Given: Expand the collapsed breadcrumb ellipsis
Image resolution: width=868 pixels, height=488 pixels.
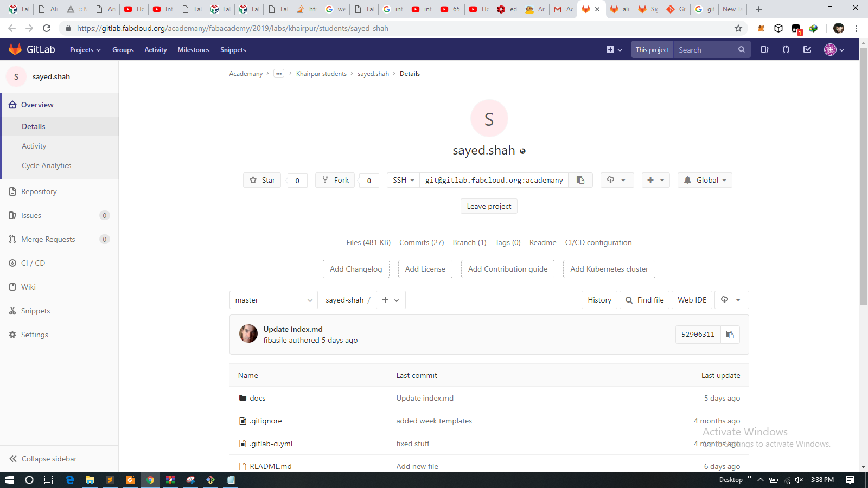Looking at the screenshot, I should (279, 74).
